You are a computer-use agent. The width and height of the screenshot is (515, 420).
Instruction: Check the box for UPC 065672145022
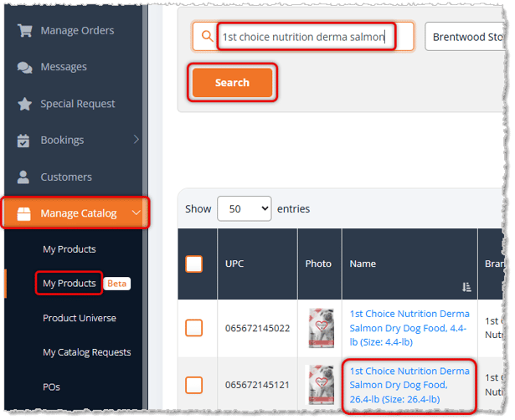click(x=193, y=327)
